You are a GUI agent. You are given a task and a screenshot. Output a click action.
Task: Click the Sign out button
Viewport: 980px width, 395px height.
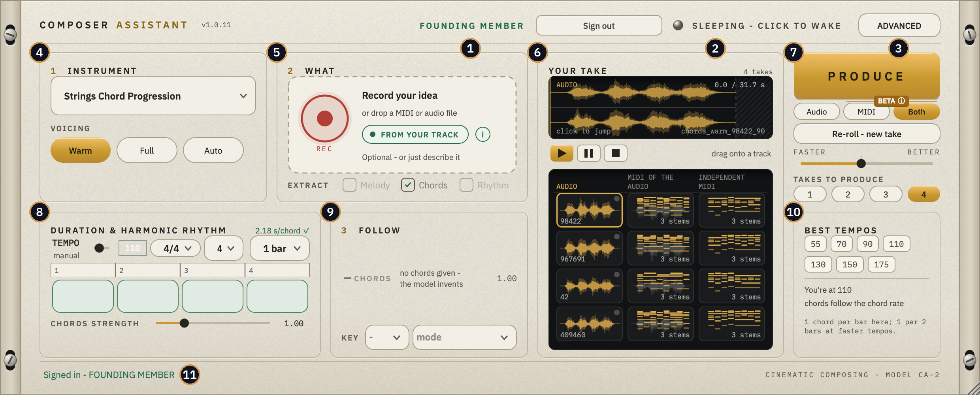coord(599,26)
